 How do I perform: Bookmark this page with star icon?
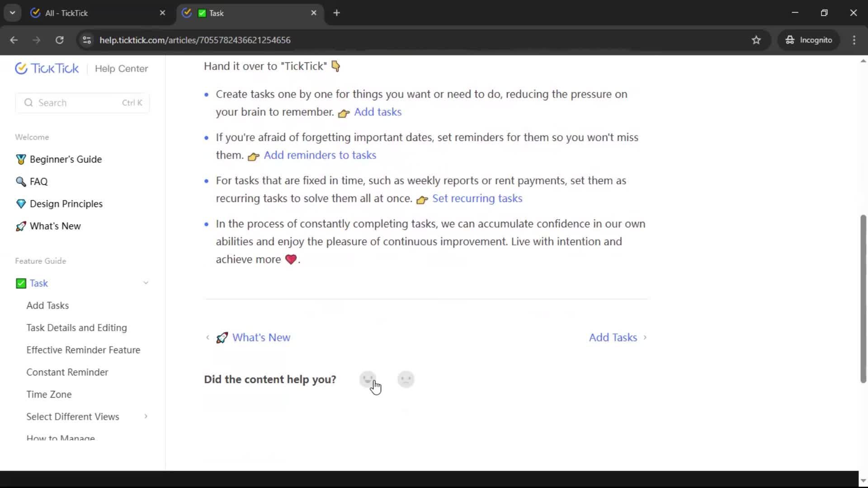coord(756,40)
